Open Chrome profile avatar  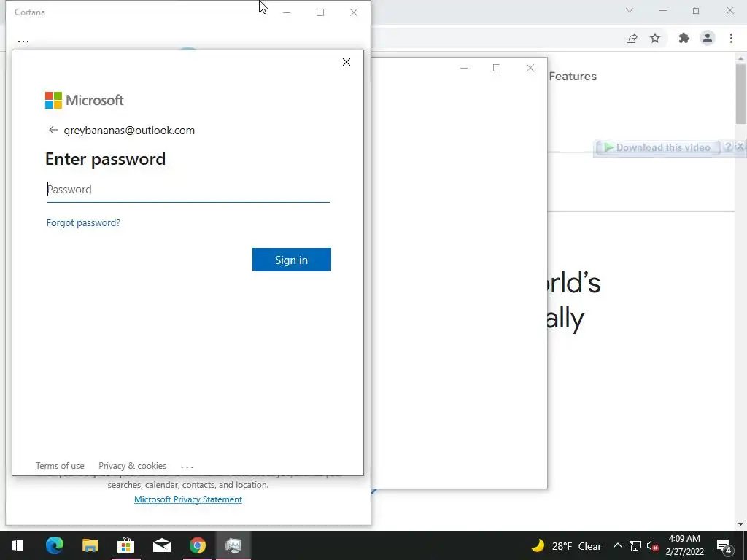[x=708, y=38]
